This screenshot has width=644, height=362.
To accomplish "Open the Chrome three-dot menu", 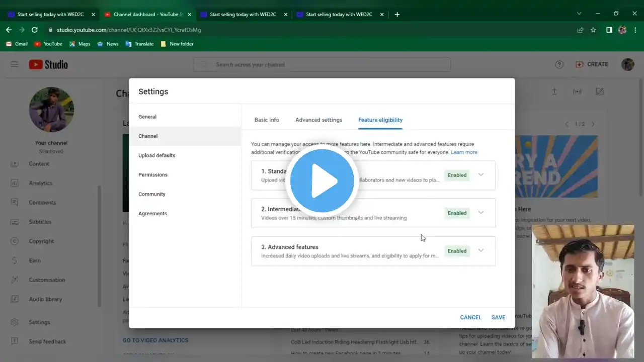I will pos(635,30).
